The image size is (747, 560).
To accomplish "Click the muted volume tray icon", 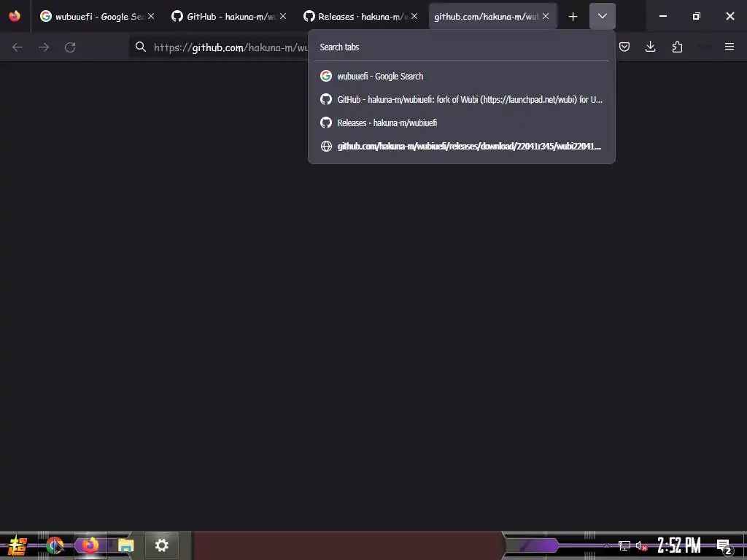I will [x=642, y=545].
